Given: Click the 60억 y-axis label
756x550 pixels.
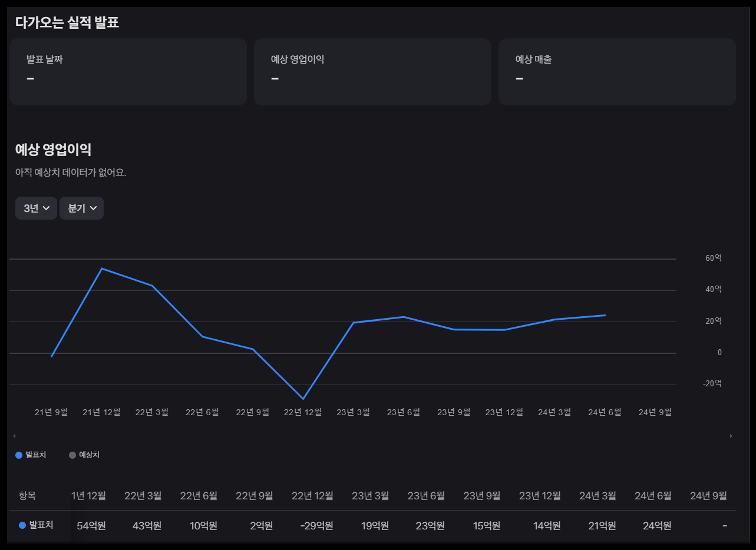Looking at the screenshot, I should (x=714, y=258).
